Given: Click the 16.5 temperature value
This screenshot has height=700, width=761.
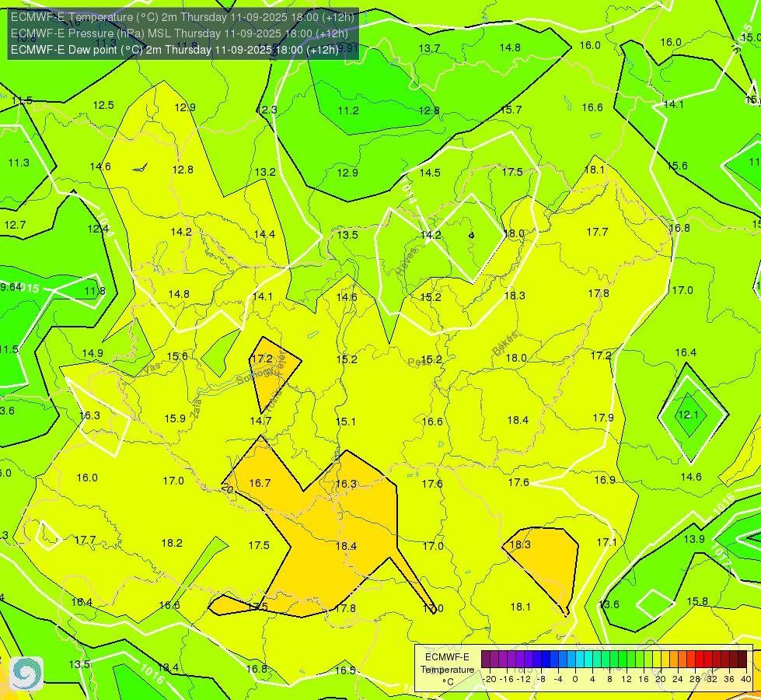Looking at the screenshot, I should tap(345, 670).
